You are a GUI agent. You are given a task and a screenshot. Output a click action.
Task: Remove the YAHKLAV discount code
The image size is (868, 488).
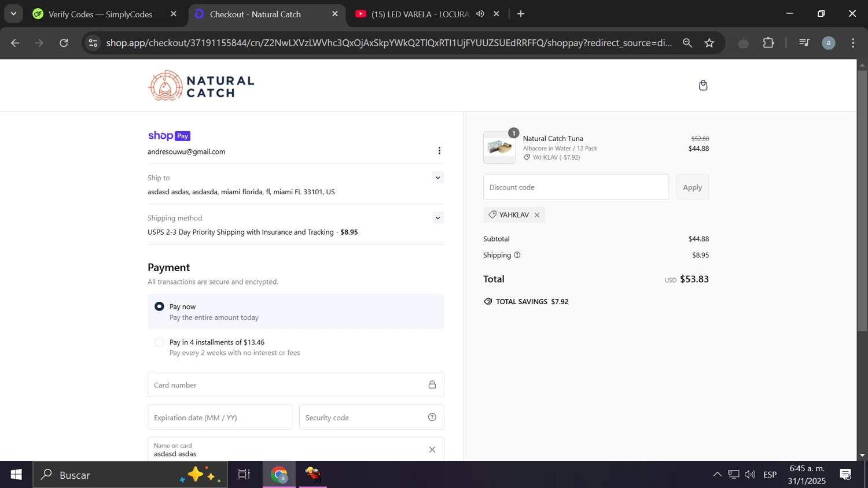point(537,215)
